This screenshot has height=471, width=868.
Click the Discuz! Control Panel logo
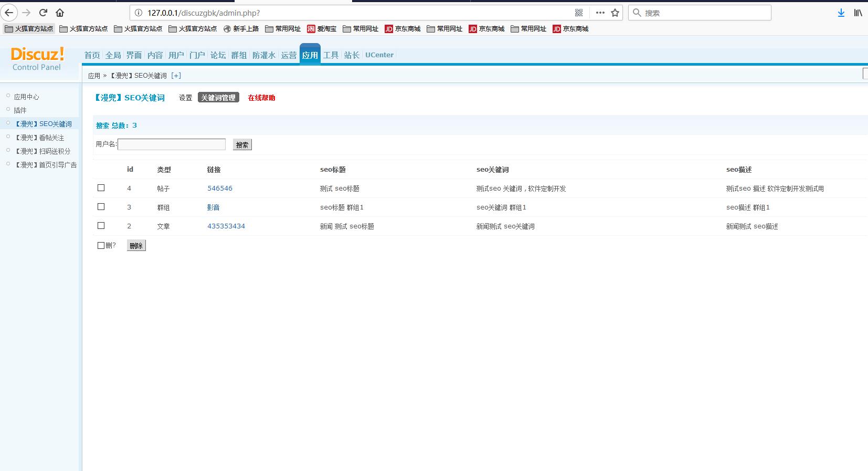click(x=37, y=58)
